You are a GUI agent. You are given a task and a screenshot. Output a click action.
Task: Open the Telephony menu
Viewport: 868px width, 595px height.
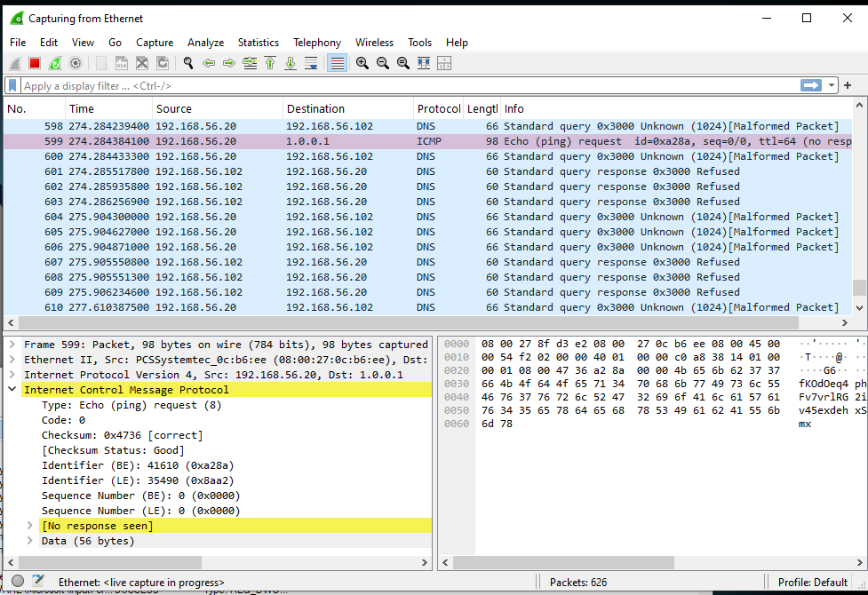pyautogui.click(x=317, y=43)
